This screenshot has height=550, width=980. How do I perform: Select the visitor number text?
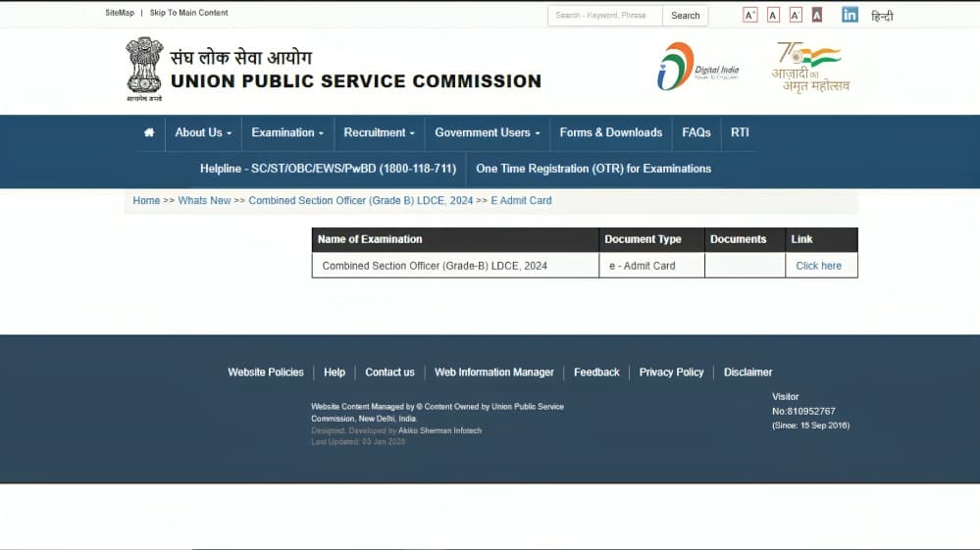(803, 412)
